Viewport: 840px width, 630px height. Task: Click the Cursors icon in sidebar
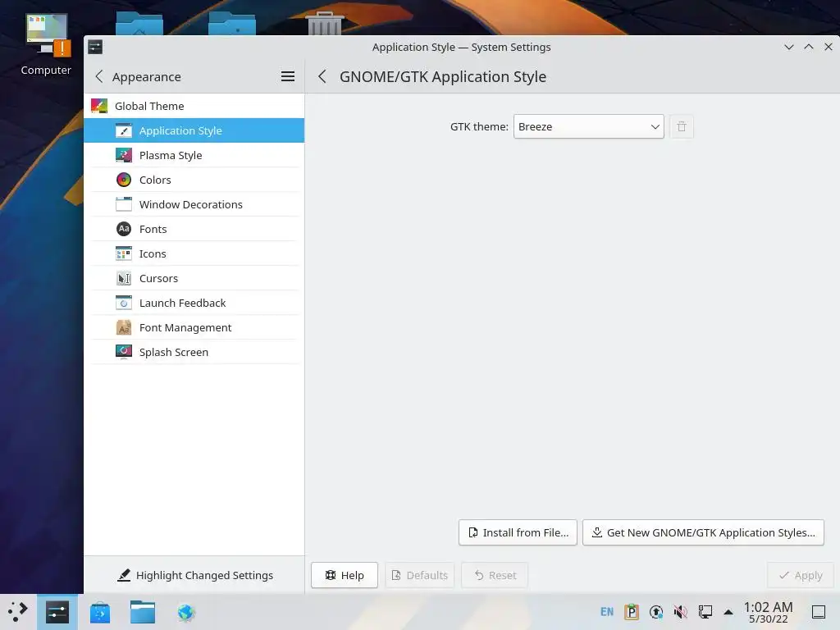point(124,279)
